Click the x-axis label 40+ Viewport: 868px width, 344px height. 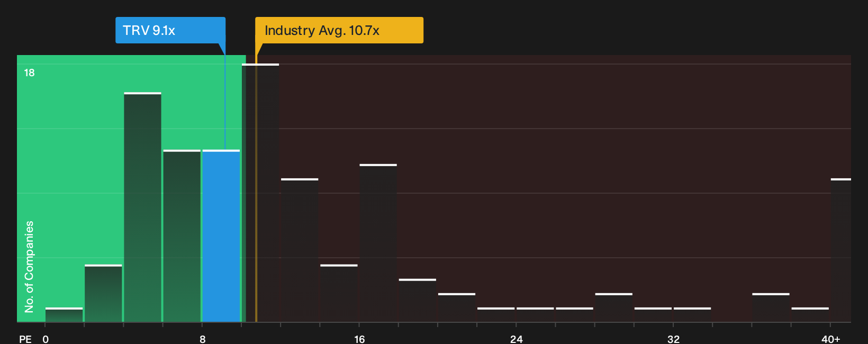tap(830, 339)
